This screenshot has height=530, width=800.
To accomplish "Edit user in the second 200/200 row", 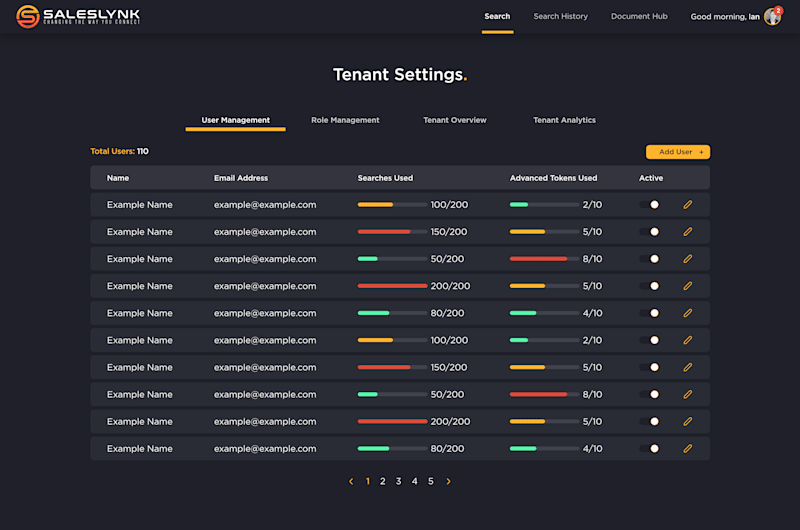I will click(x=688, y=421).
